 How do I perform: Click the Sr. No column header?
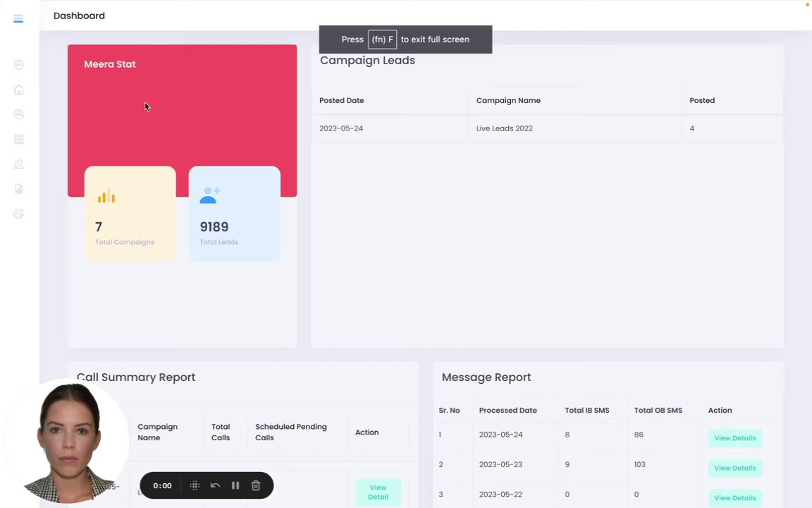coord(450,410)
